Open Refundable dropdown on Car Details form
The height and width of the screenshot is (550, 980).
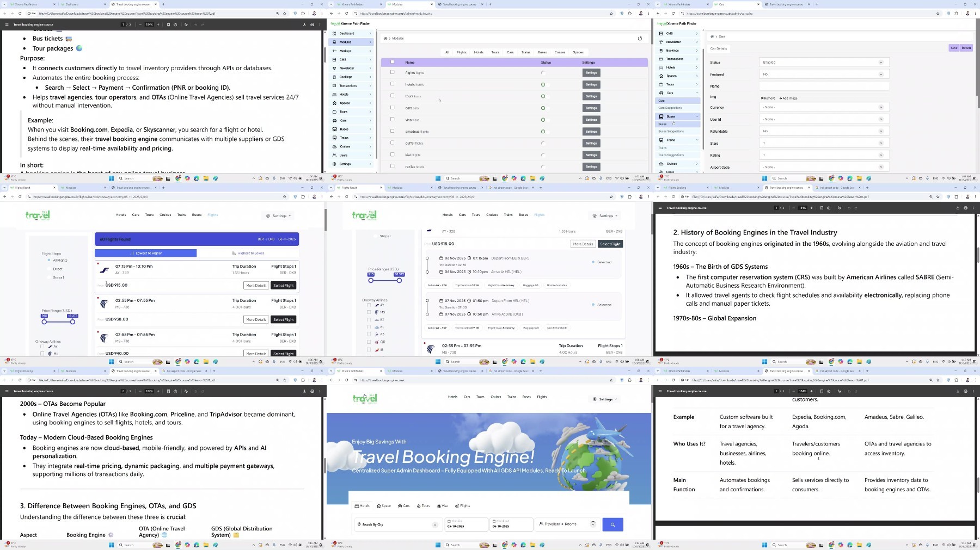tap(824, 131)
